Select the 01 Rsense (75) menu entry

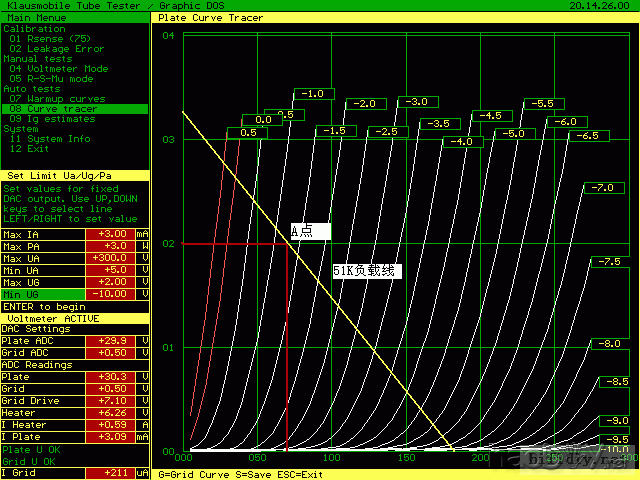(x=46, y=39)
